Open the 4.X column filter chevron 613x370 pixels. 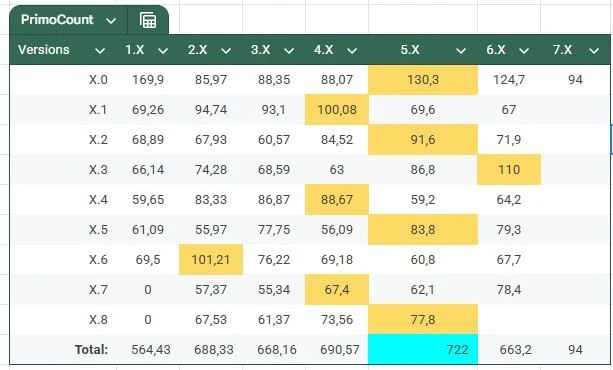pos(352,50)
